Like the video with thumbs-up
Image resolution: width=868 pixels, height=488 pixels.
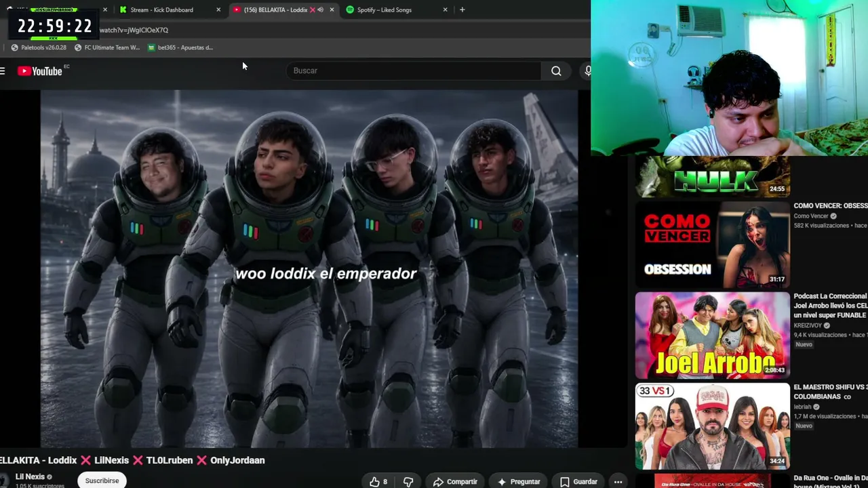378,482
